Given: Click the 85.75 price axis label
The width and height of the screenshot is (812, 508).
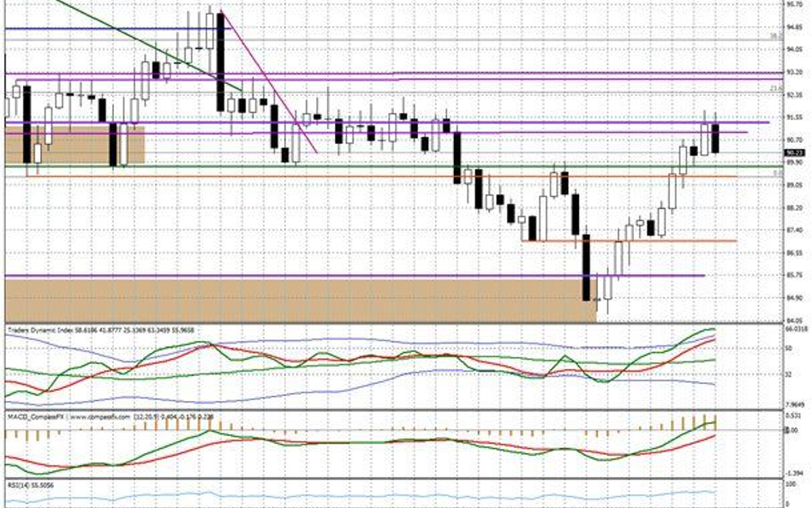Looking at the screenshot, I should 795,276.
